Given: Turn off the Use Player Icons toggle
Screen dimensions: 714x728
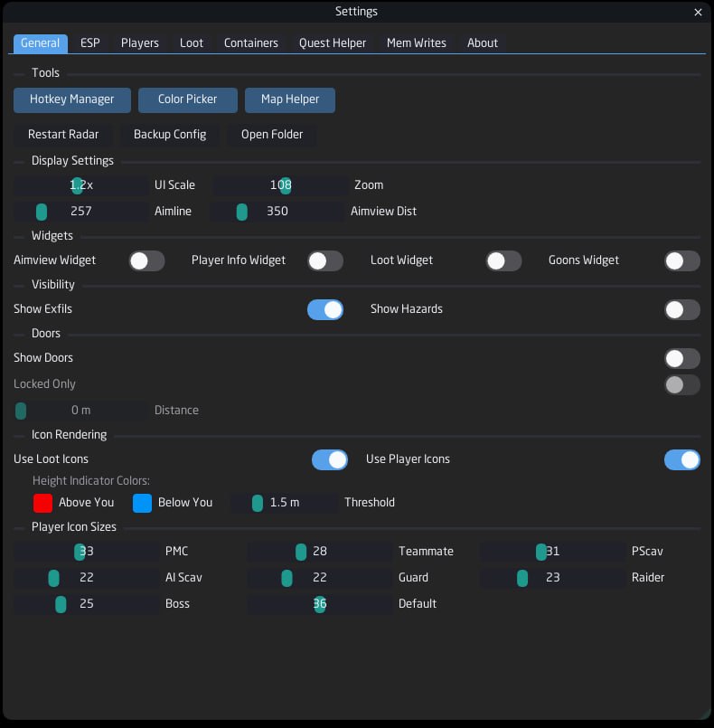Looking at the screenshot, I should tap(682, 459).
